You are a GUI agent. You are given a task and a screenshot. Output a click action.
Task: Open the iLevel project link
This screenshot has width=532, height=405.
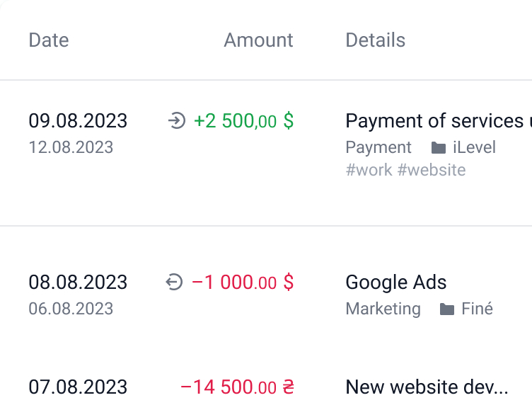pyautogui.click(x=474, y=147)
